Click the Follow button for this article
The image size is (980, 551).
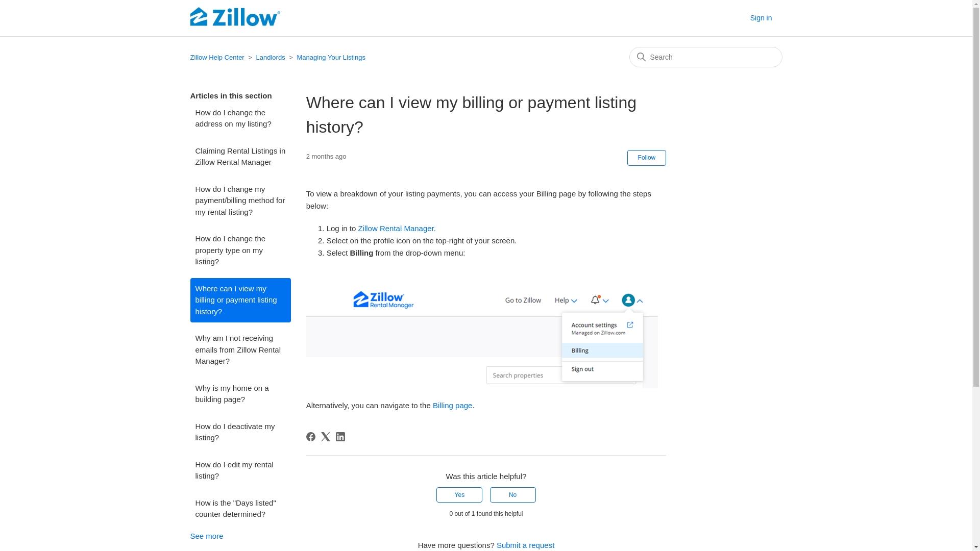pos(646,158)
